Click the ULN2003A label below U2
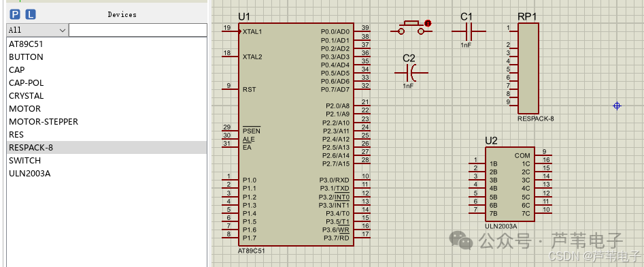Image resolution: width=644 pixels, height=267 pixels. tap(501, 226)
